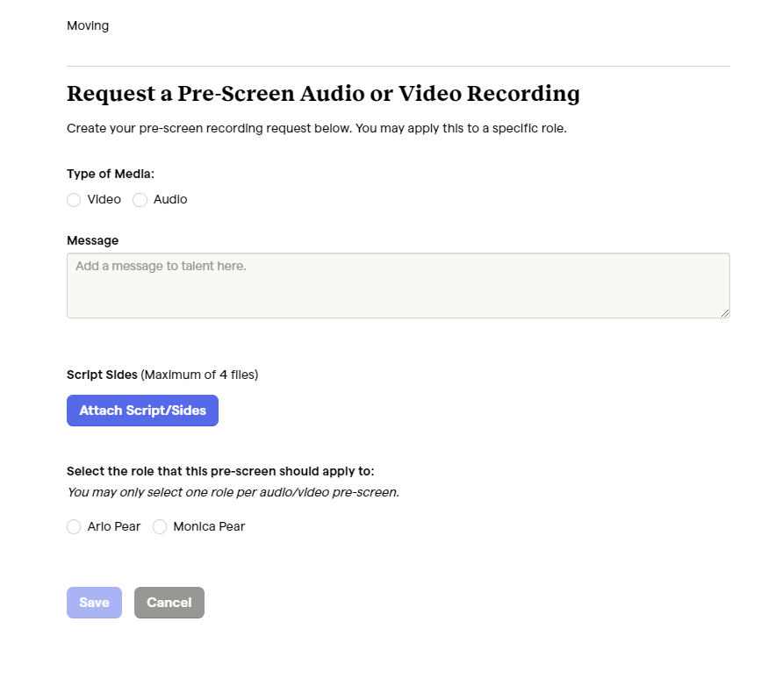The image size is (761, 700).
Task: Click the Message text area
Action: [398, 285]
